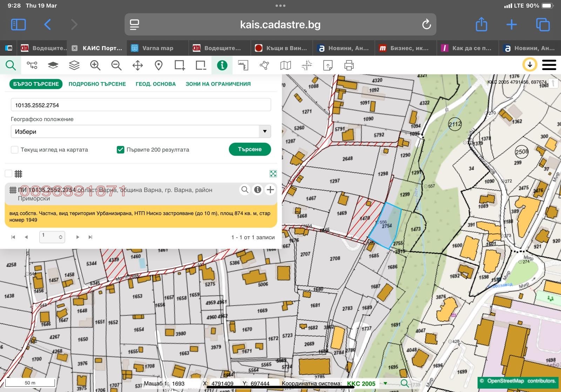Image resolution: width=561 pixels, height=392 pixels.
Task: Click the zoom out magnifier tool
Action: pyautogui.click(x=116, y=65)
